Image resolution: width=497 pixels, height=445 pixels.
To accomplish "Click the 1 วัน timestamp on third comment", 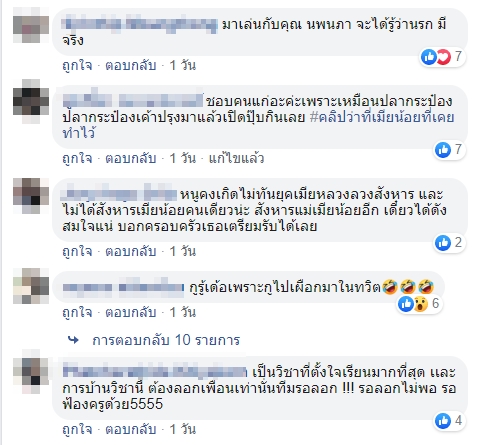I will point(183,251).
